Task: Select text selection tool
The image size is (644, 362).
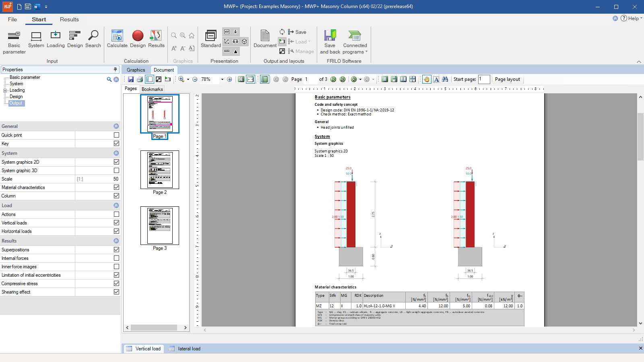Action: [436, 79]
